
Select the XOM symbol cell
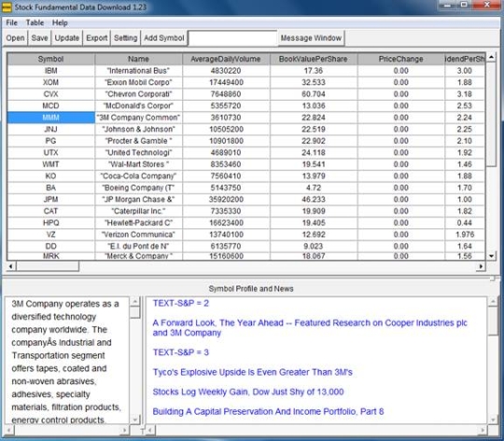point(50,83)
